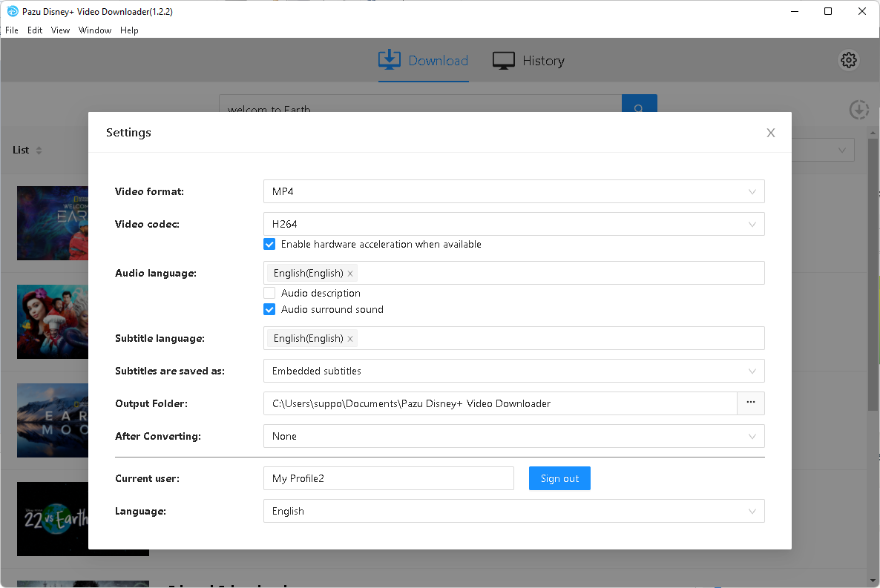Select the Earth Moods thumbnail
This screenshot has width=880, height=588.
[x=53, y=420]
